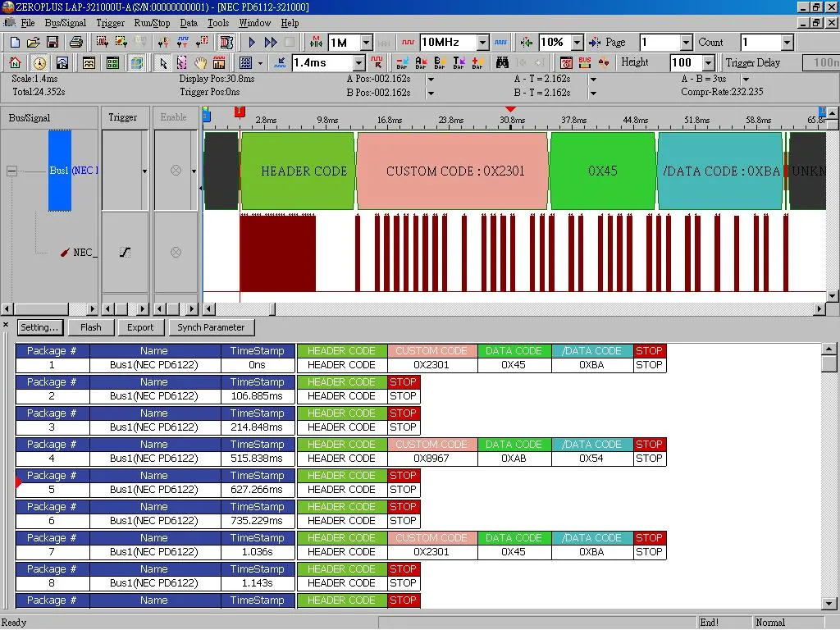The image size is (840, 630).
Task: Toggle the green binary listing mode icon
Action: [x=113, y=62]
